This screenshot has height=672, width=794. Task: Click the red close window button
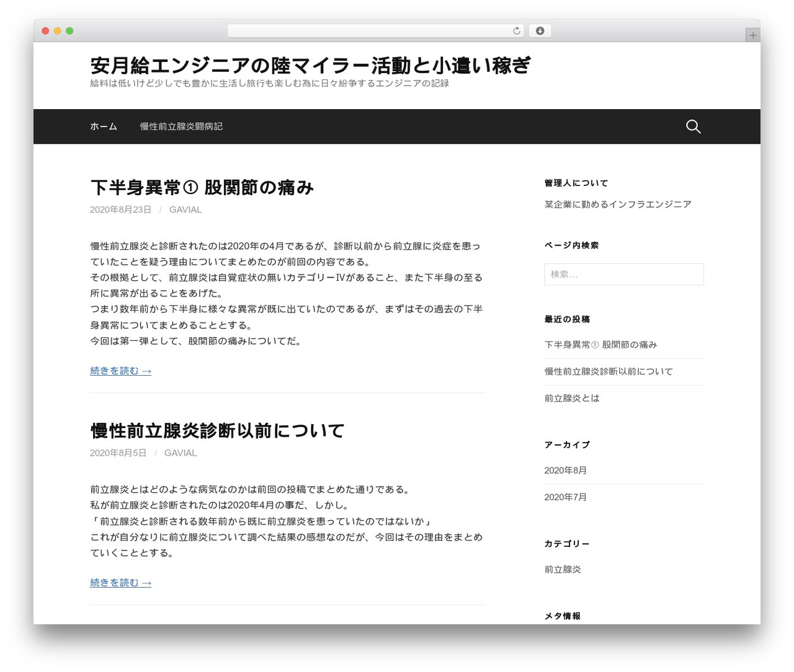[45, 31]
